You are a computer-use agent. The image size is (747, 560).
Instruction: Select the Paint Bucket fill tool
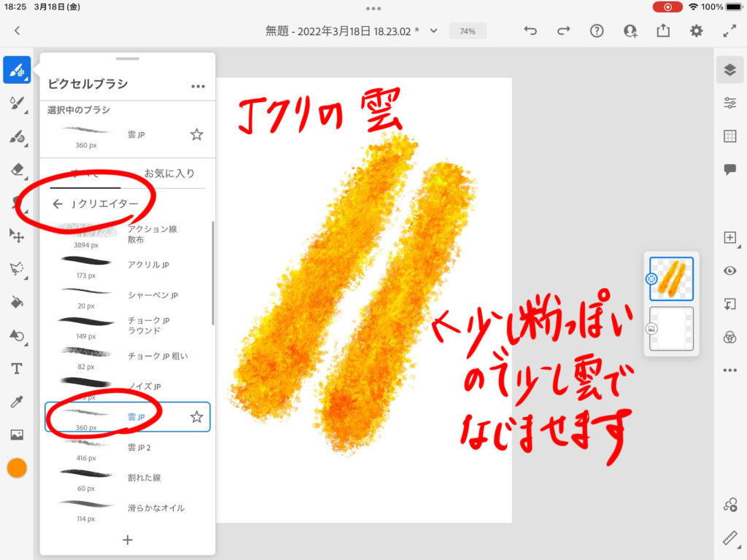17,302
